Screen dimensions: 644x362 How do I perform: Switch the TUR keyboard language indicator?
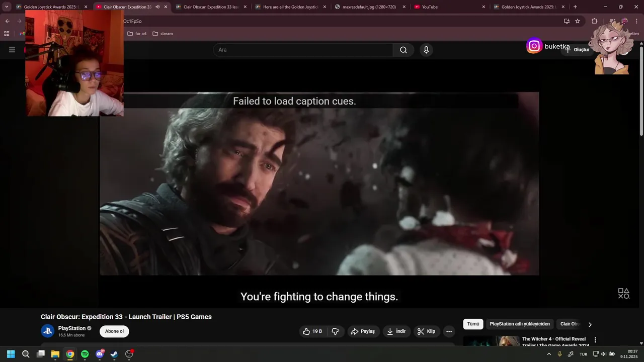click(583, 354)
